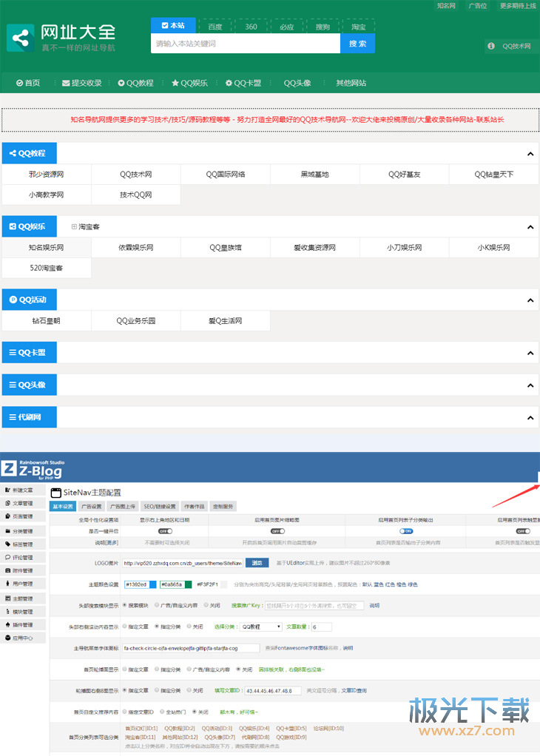Collapse the QQ活动 section with its chevron
The width and height of the screenshot is (540, 756).
coord(530,300)
